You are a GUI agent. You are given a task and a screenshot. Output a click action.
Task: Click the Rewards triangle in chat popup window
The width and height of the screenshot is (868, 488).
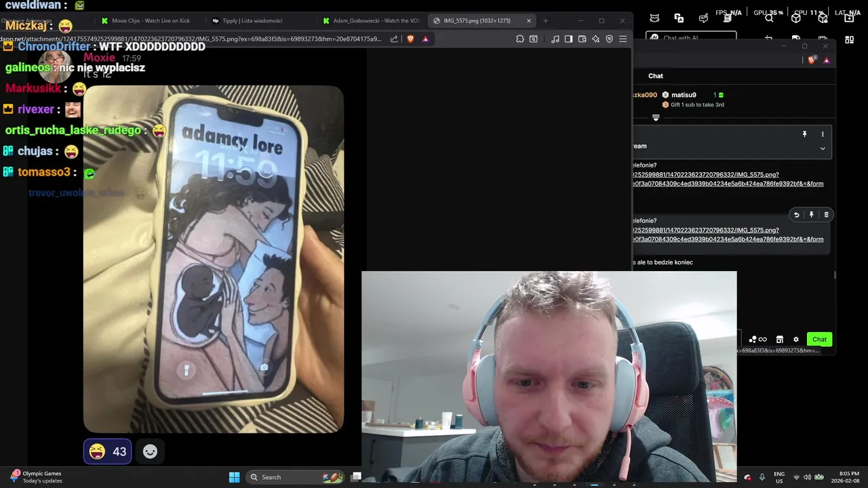[x=826, y=60]
